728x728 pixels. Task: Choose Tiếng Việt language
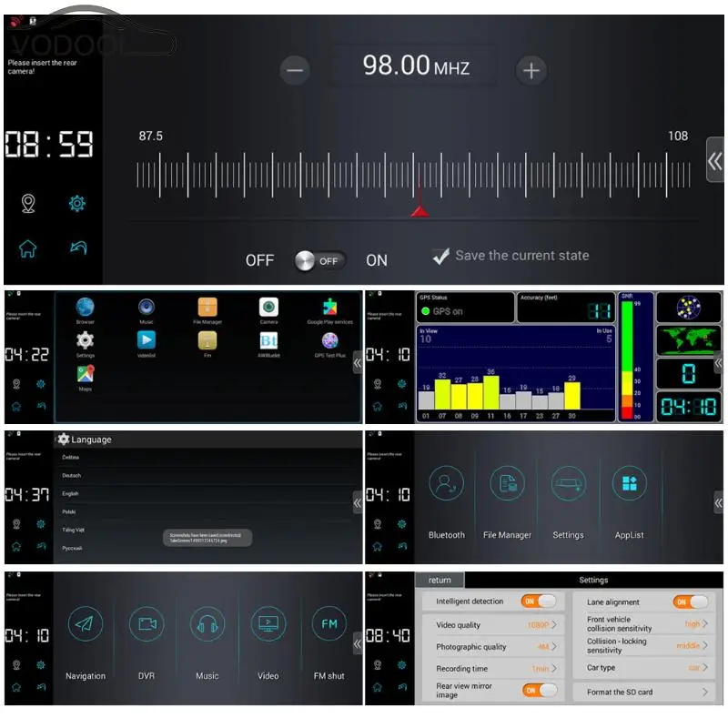pyautogui.click(x=207, y=530)
